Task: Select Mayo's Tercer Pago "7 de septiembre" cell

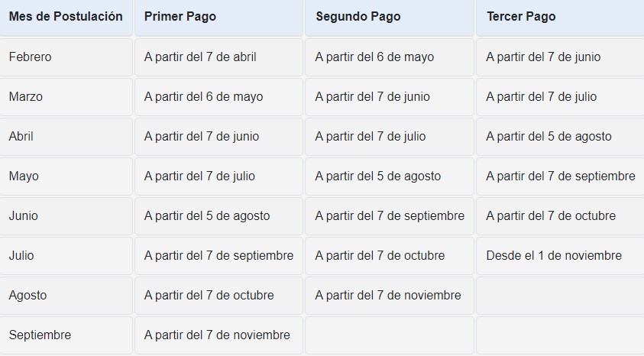Action: (x=561, y=176)
